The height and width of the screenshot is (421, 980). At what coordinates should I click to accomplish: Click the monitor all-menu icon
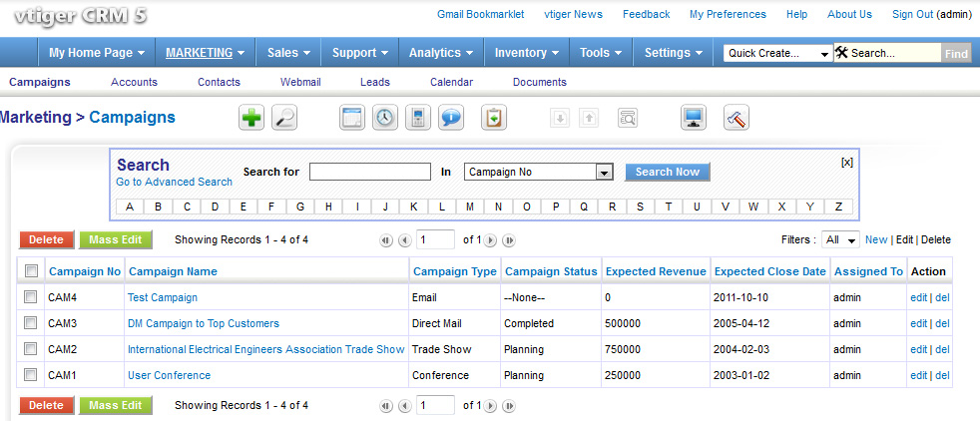(x=694, y=118)
